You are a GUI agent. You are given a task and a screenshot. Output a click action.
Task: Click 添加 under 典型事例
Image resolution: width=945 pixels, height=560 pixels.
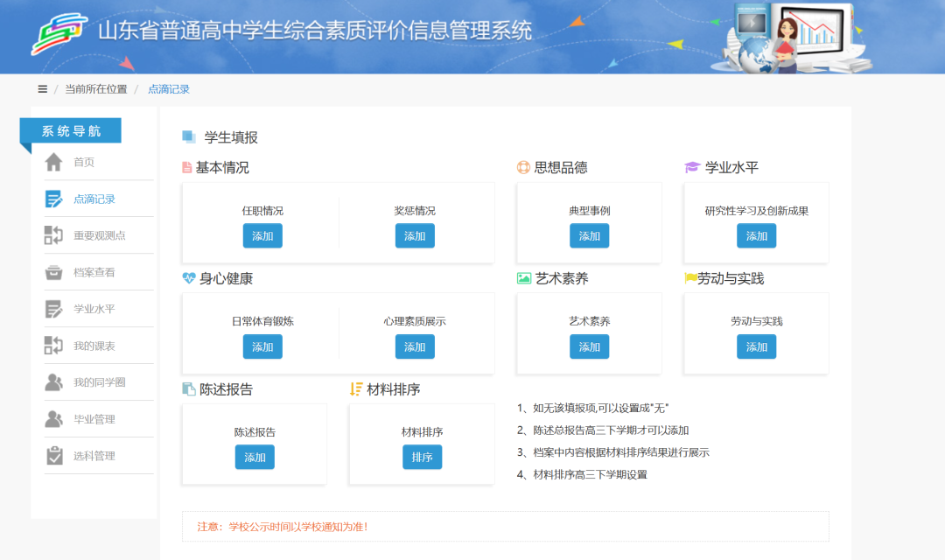tap(590, 236)
